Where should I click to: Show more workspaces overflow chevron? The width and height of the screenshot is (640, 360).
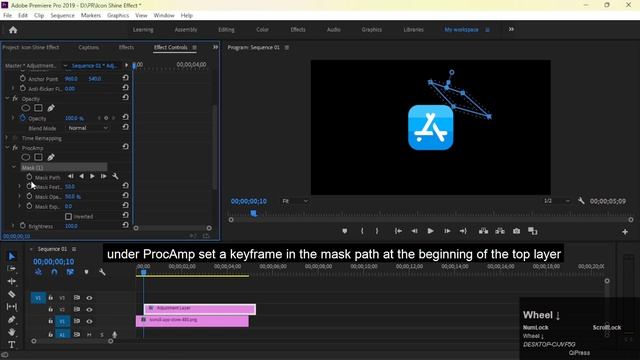pyautogui.click(x=511, y=29)
